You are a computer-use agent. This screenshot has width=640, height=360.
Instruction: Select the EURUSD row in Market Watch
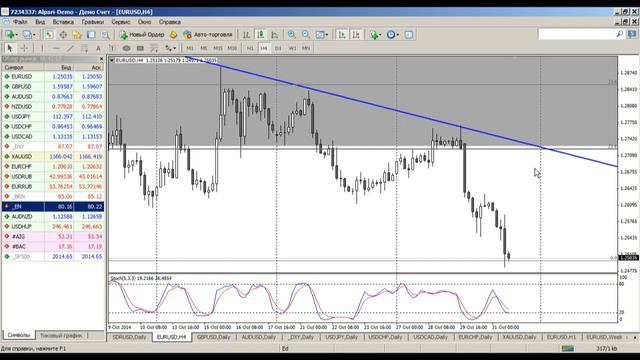(53, 76)
